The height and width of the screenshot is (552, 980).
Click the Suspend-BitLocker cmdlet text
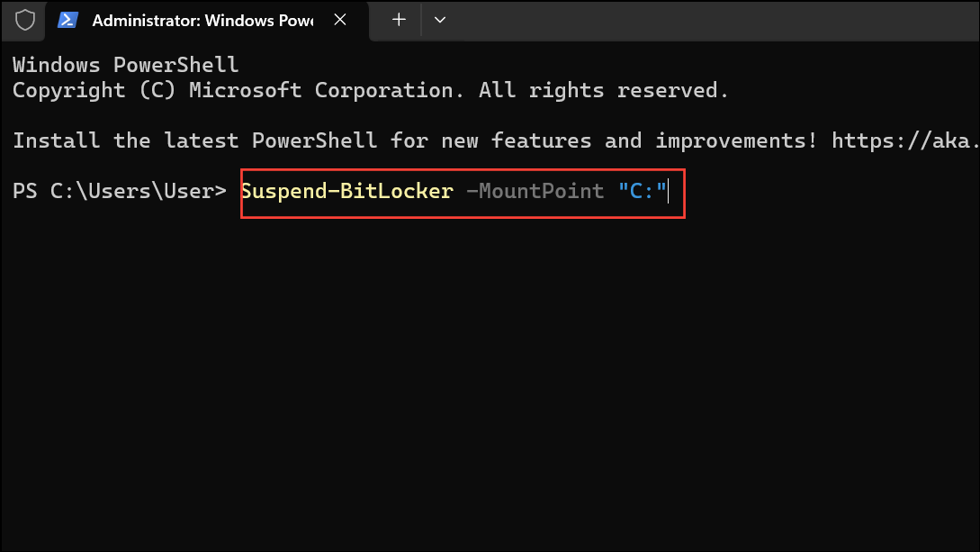click(346, 191)
